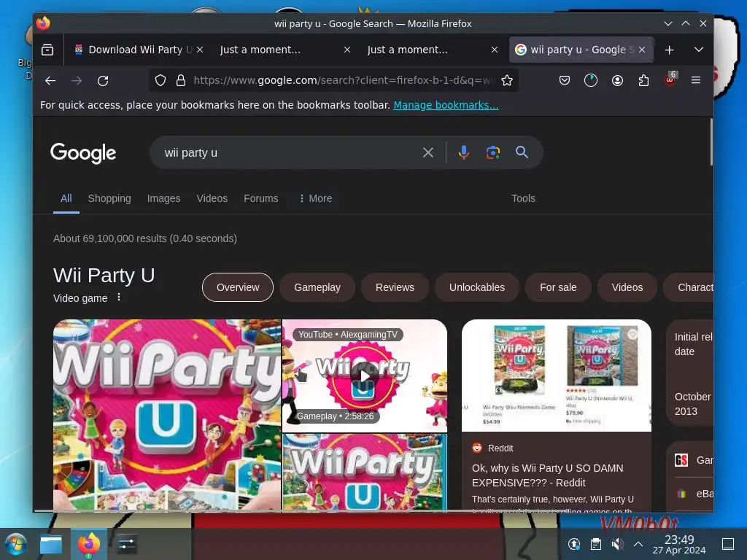The height and width of the screenshot is (560, 747).
Task: Start voice search with the microphone icon
Action: click(x=463, y=152)
